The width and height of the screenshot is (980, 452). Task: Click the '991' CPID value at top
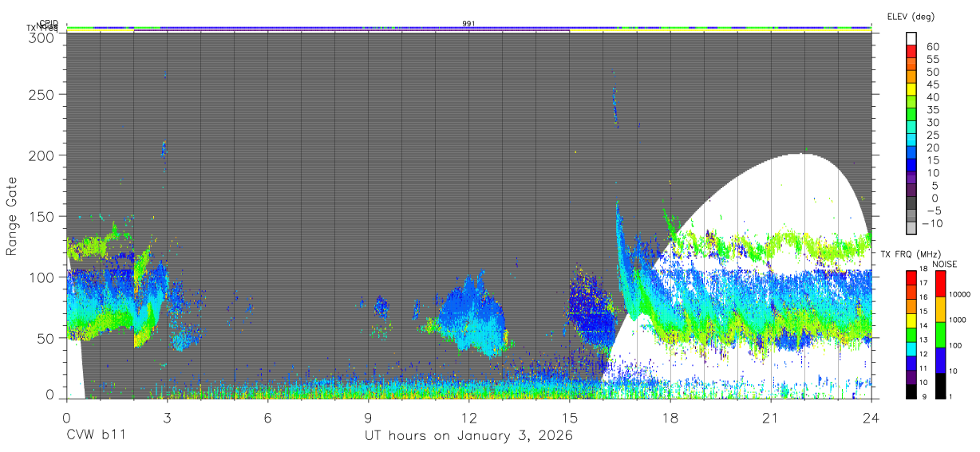point(468,24)
